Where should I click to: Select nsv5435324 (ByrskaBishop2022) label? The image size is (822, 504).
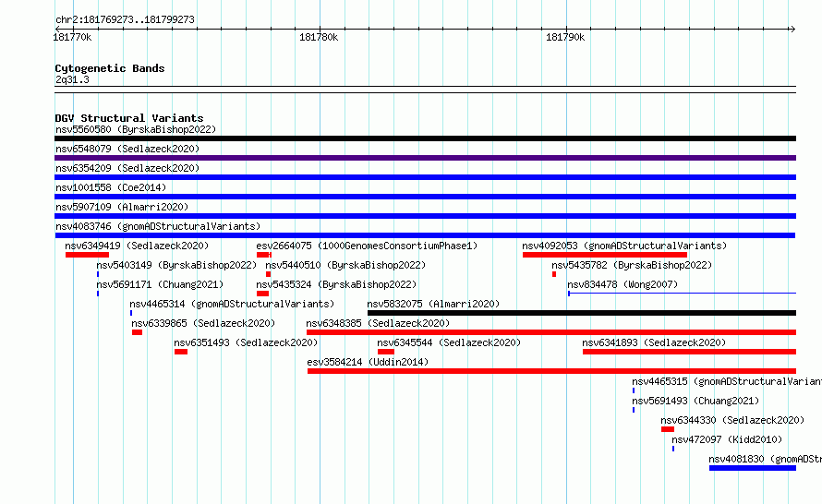pos(336,284)
